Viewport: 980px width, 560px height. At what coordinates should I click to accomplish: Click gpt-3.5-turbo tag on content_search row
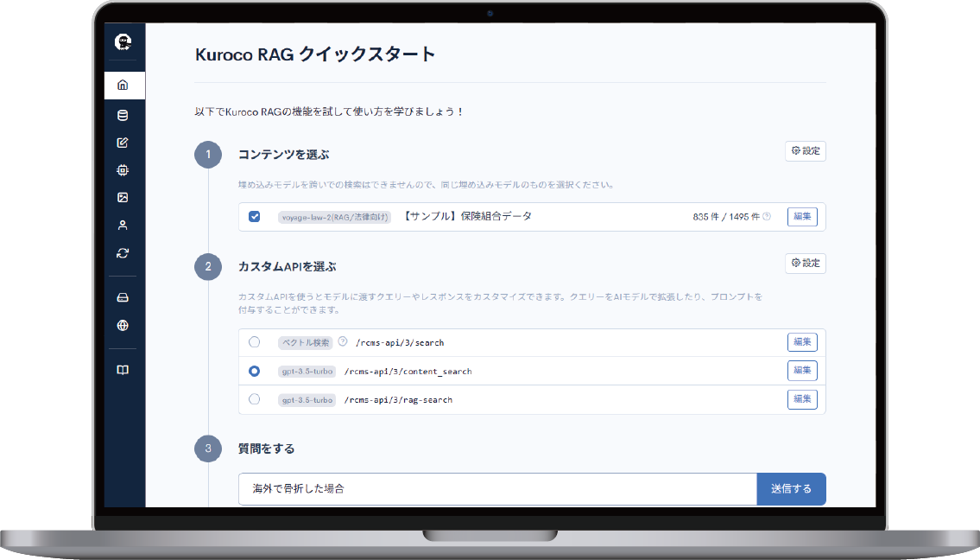[x=307, y=372]
